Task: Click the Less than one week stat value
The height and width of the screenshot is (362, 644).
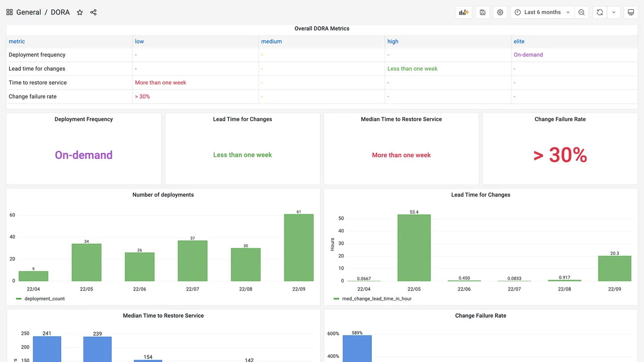Action: 243,155
